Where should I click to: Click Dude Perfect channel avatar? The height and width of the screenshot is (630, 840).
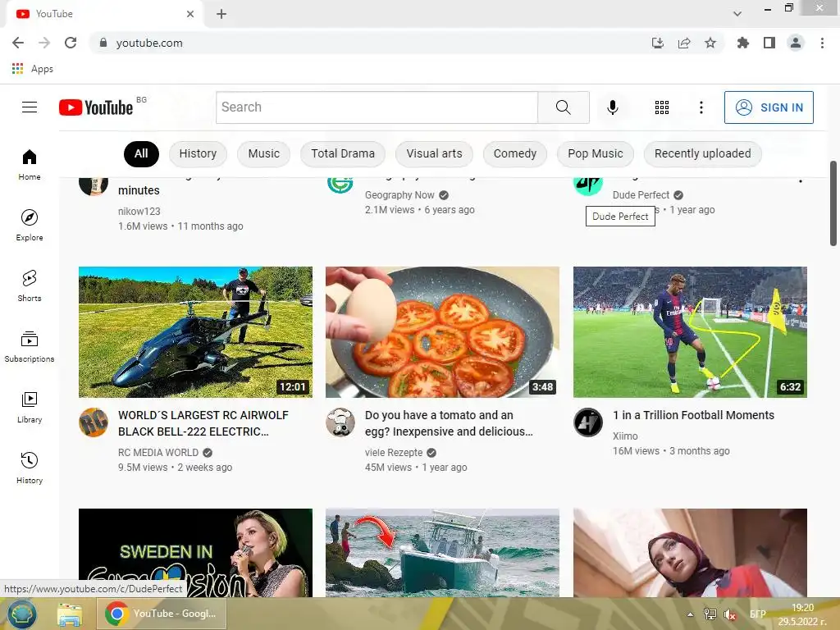pyautogui.click(x=587, y=186)
